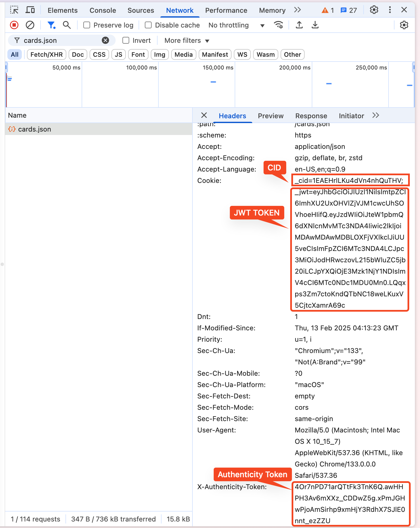Click the 347 B / 736 kB transferred status
The image size is (420, 528).
[x=113, y=519]
